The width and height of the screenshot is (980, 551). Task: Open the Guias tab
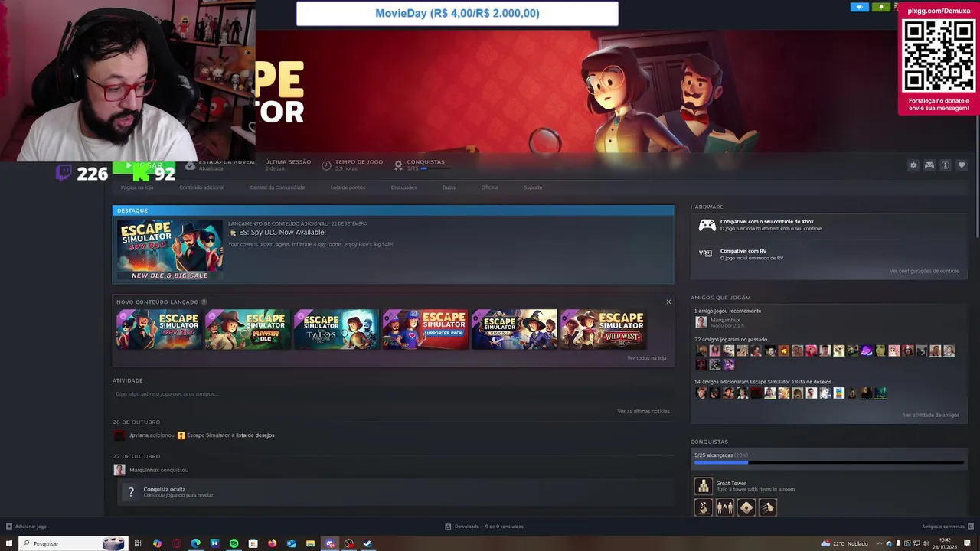(x=449, y=187)
